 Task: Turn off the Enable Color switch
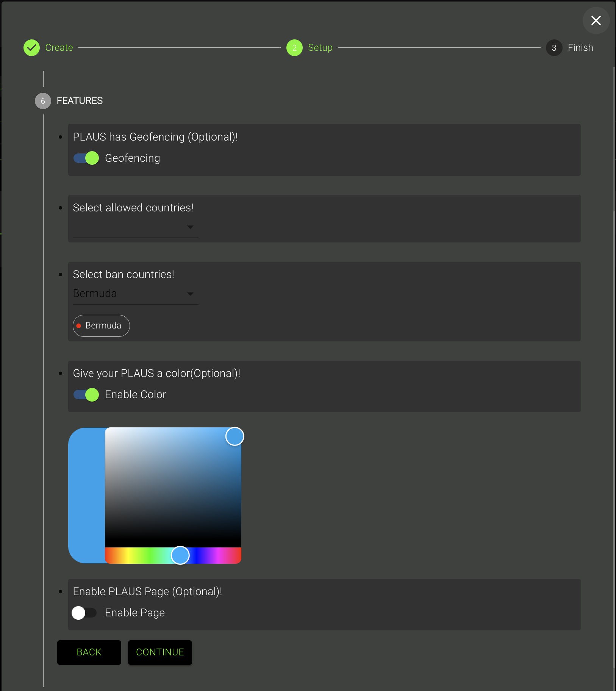click(x=86, y=394)
